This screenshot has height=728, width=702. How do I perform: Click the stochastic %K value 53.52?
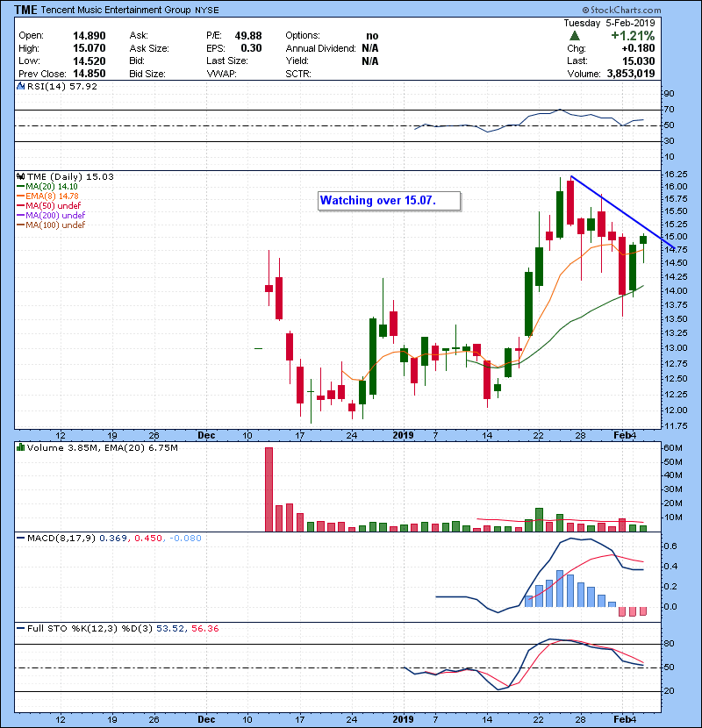tap(170, 629)
